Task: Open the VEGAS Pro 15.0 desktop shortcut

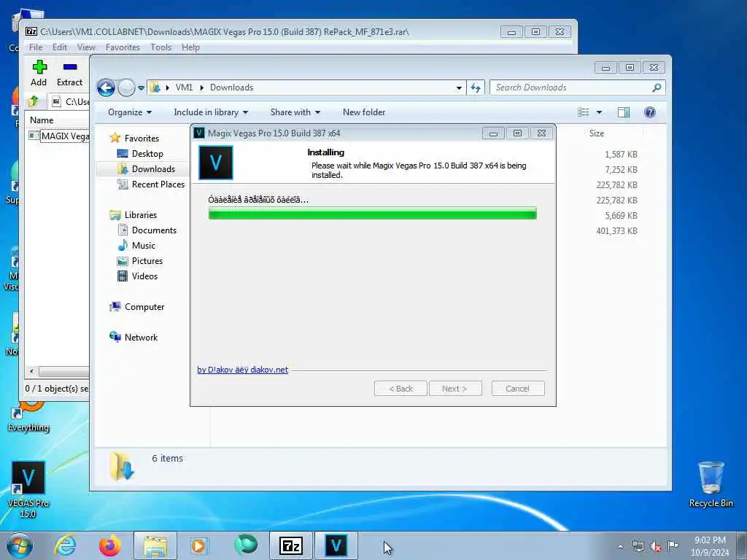Action: (x=28, y=489)
